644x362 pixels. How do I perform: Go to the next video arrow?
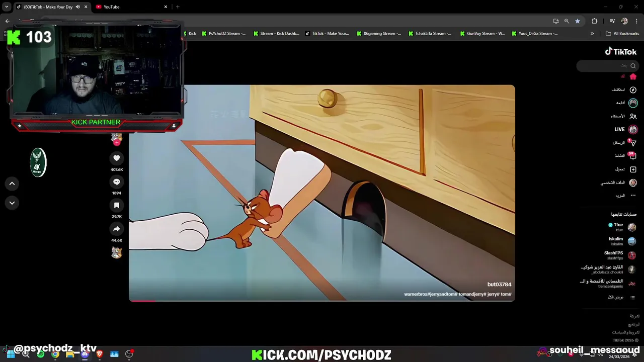(12, 203)
